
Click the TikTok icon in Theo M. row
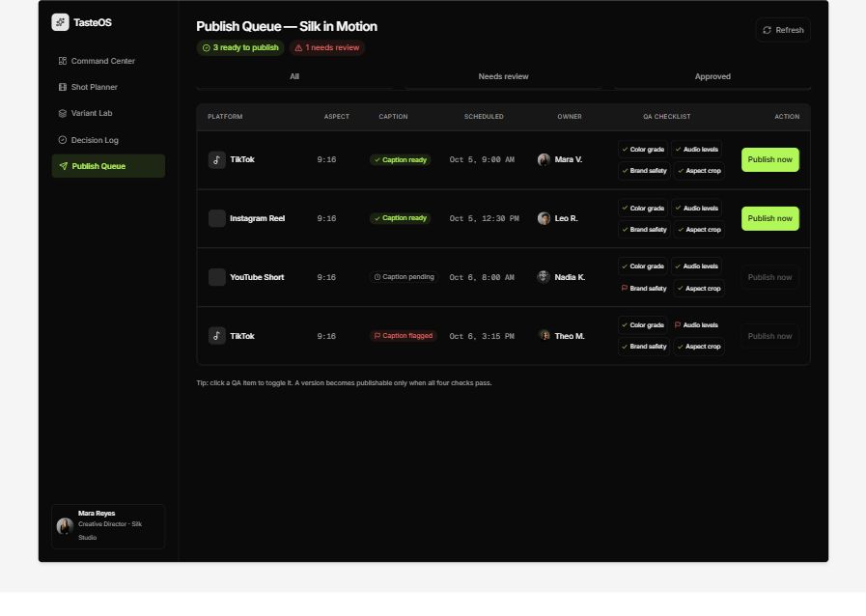pos(216,336)
